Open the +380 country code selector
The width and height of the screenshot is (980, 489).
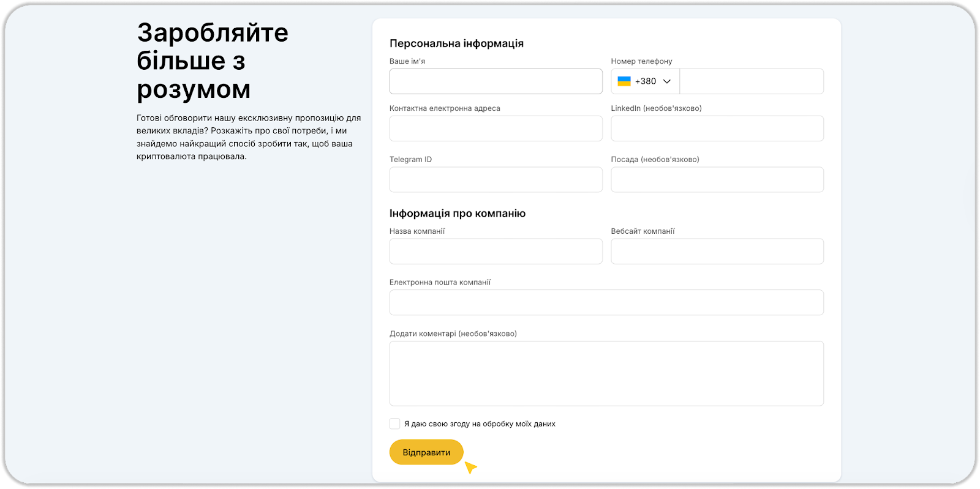(645, 81)
